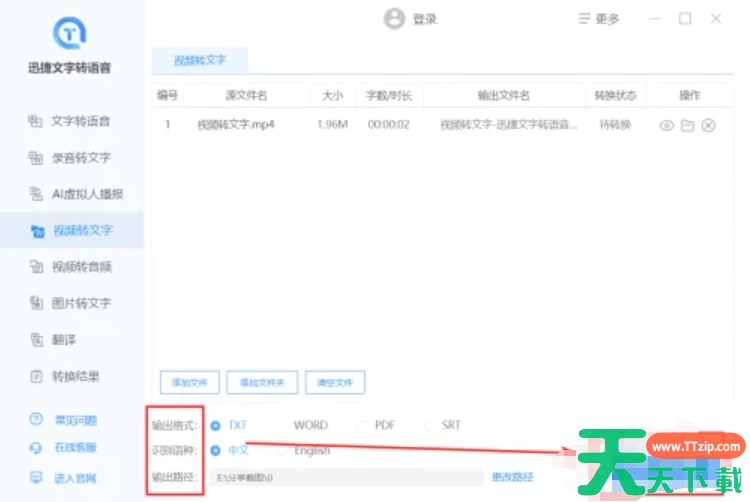Select PDF output format
750x502 pixels.
376,425
